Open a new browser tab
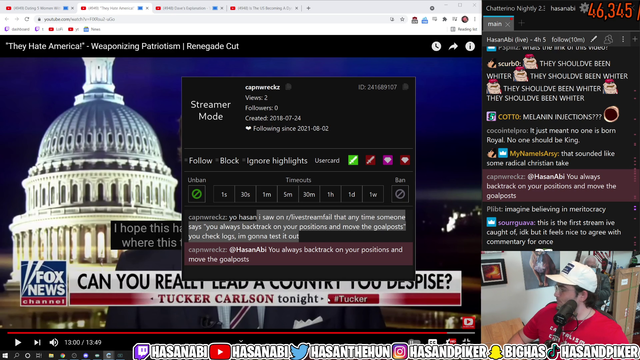 (x=309, y=8)
